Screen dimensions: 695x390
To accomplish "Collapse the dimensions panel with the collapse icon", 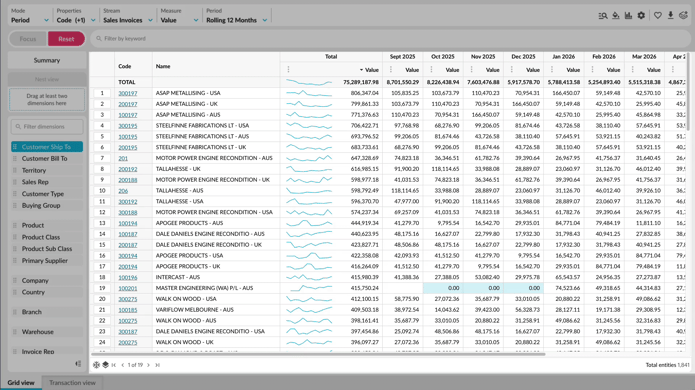I will click(x=78, y=364).
